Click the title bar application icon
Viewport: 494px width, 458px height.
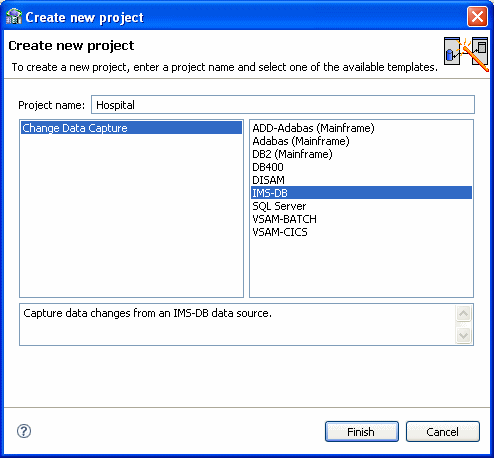pos(14,17)
